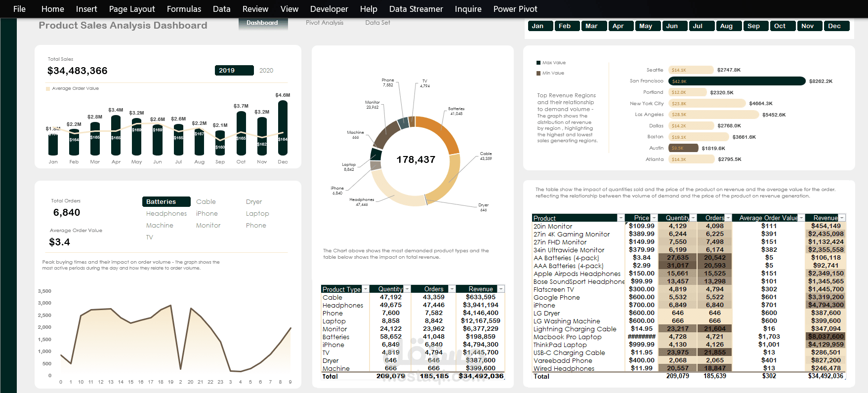Screen dimensions: 868x393
Task: Filter by Monitor in product slicer
Action: click(208, 226)
